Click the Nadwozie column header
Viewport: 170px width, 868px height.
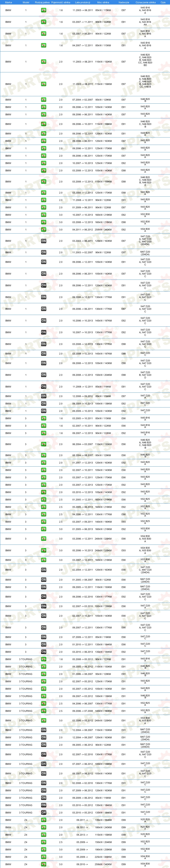point(124,2)
